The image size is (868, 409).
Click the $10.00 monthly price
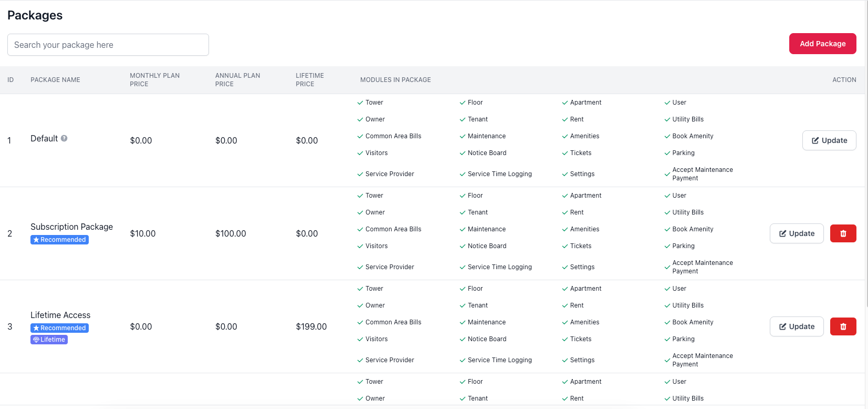[x=143, y=233]
